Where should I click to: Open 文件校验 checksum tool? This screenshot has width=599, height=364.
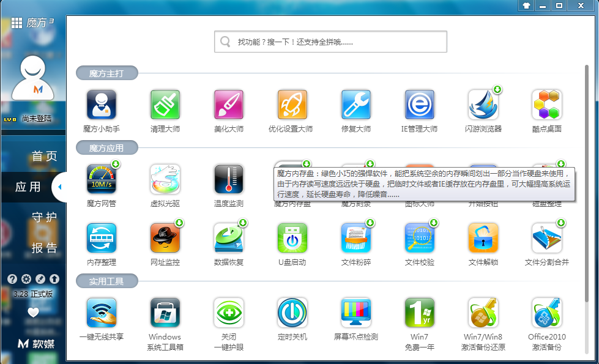[420, 238]
